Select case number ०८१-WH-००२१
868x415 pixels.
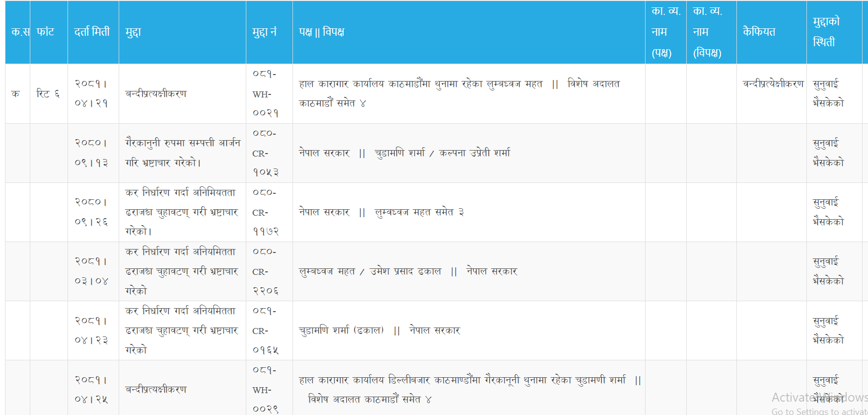[x=265, y=93]
